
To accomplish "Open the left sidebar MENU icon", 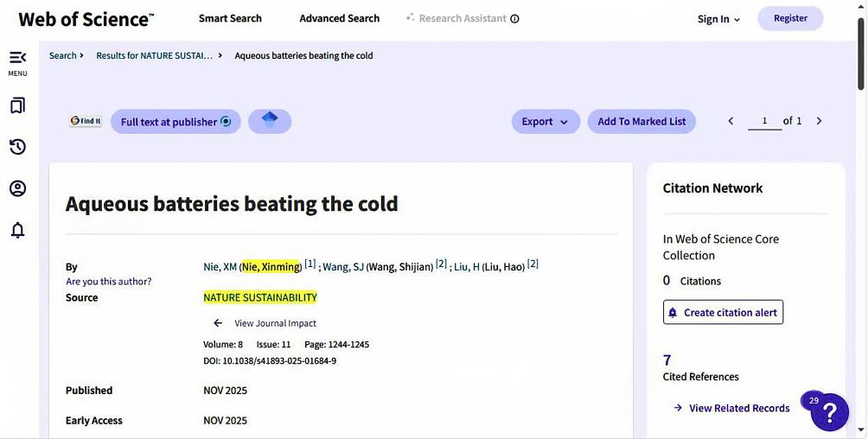I will click(17, 59).
